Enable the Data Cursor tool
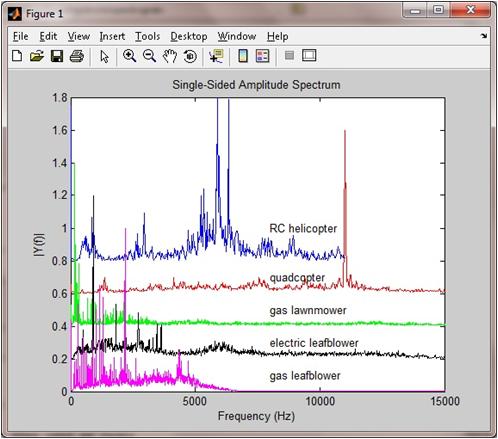 point(216,56)
